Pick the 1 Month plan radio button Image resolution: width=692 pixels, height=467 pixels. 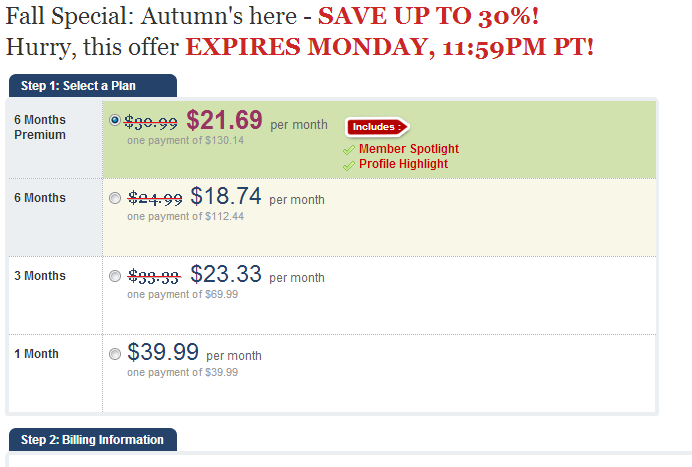click(x=115, y=354)
